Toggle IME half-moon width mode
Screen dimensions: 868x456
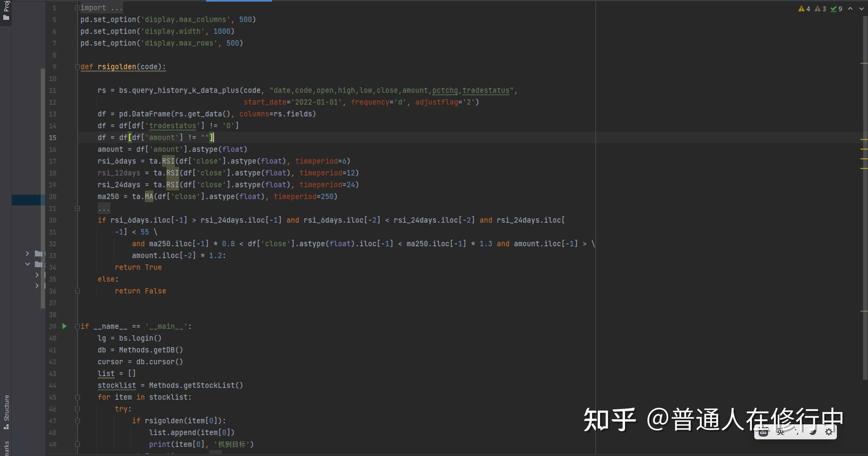(x=812, y=432)
